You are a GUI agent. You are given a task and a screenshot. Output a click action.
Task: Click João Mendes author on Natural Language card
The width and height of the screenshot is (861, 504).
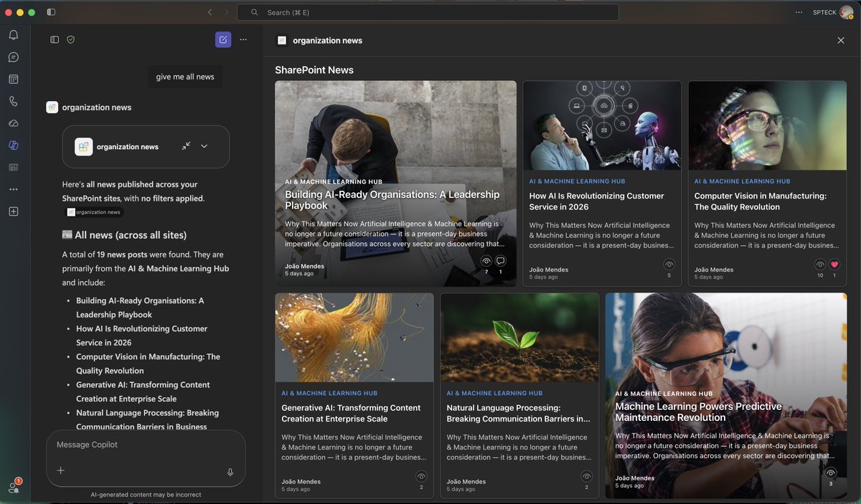coord(466,482)
